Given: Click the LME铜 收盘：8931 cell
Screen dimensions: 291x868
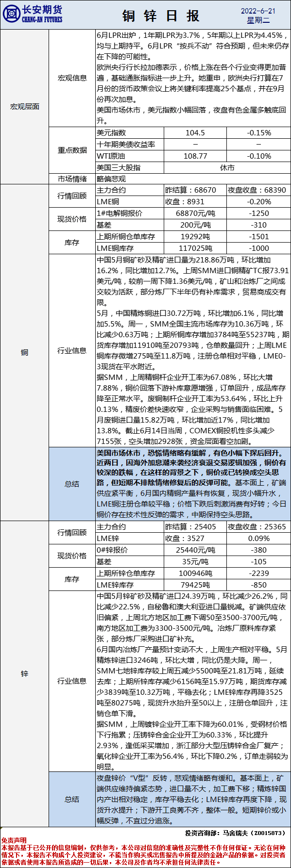Looking at the screenshot, I should pyautogui.click(x=195, y=201).
